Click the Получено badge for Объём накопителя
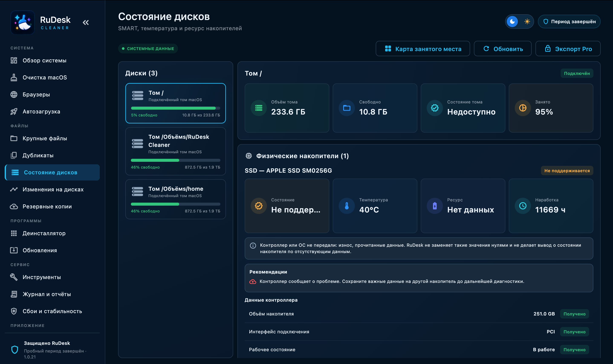613x364 pixels. (x=574, y=314)
